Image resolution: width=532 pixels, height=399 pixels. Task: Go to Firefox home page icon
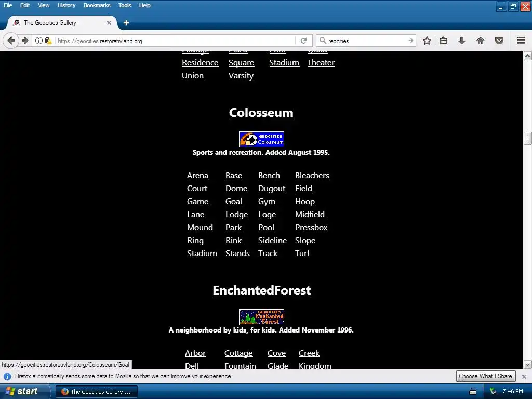(481, 41)
